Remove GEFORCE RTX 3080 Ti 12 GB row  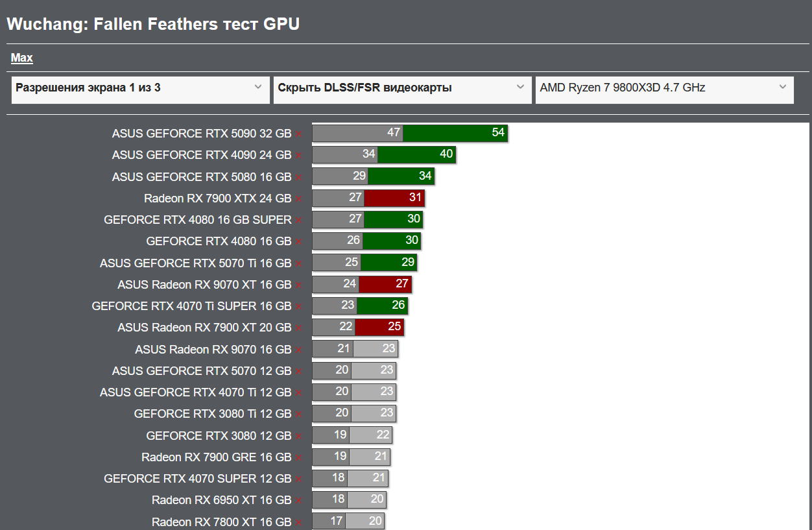pos(298,414)
